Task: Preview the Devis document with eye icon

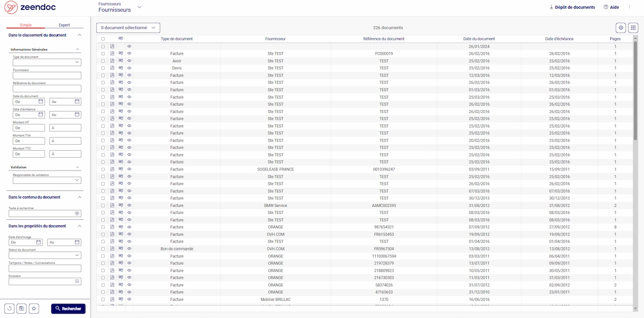Action: click(x=129, y=68)
